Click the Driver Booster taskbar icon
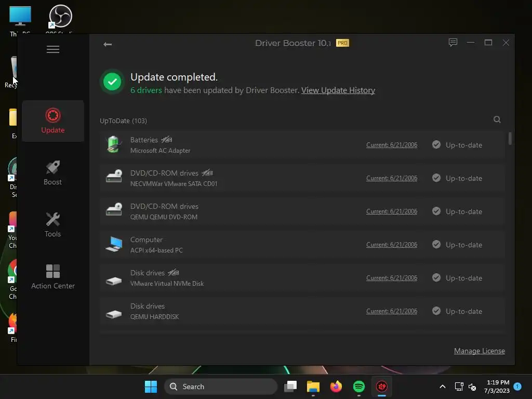The image size is (532, 399). coord(382,387)
